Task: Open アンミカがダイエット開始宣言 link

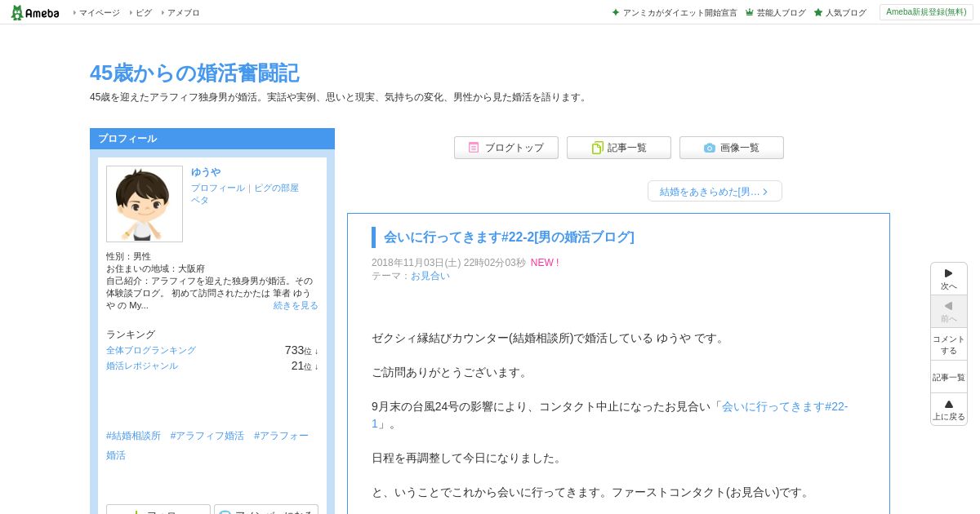Action: (679, 13)
